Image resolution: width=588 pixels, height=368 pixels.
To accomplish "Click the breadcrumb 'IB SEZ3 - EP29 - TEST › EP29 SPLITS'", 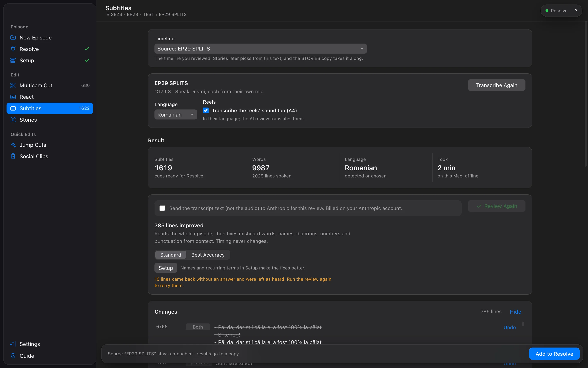I will coord(146,14).
